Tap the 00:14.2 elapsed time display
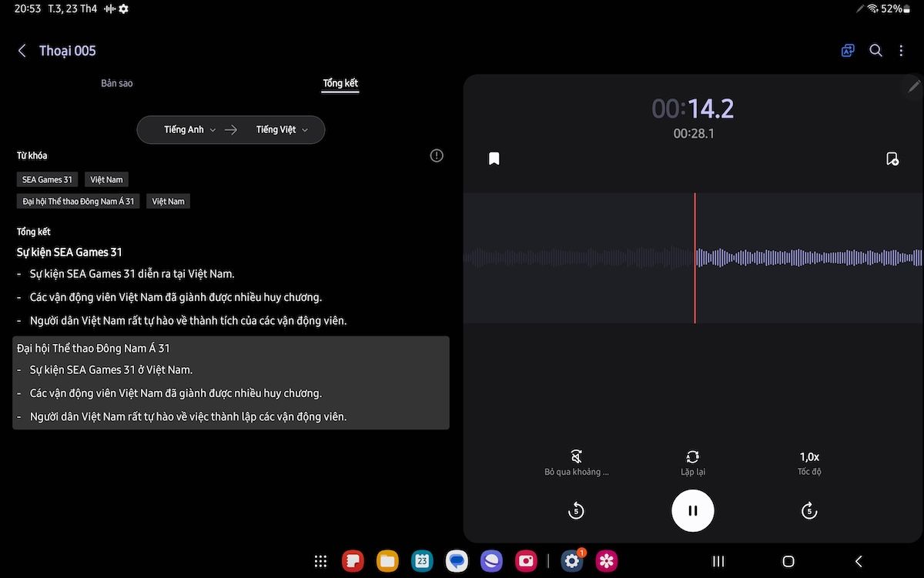Screen dimensions: 924x578 (x=693, y=109)
